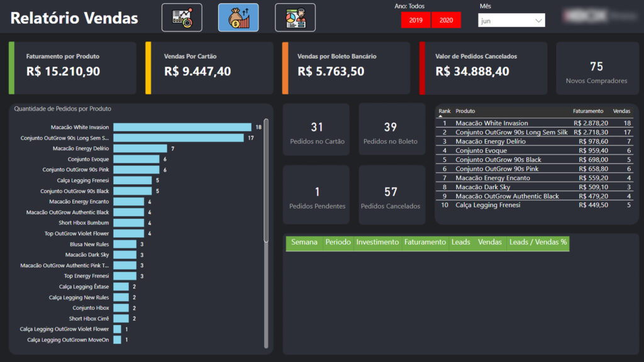Open the analytics chart page icon
The image size is (644, 362).
coord(182,18)
